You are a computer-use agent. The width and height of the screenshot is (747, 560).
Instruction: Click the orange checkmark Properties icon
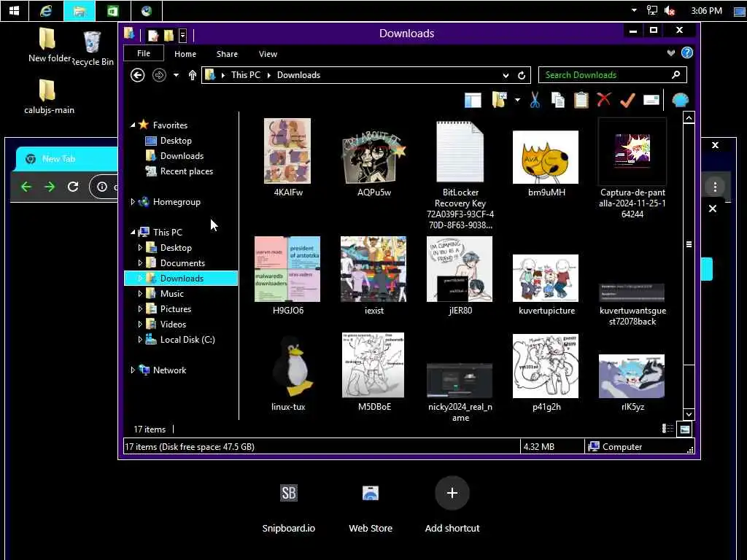627,100
